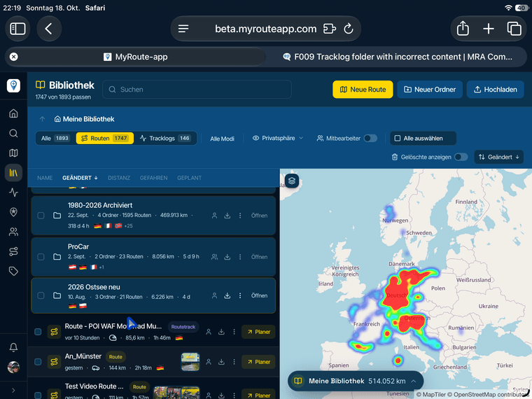Check the ProCar folder checkbox
This screenshot has height=399, width=532.
point(41,257)
